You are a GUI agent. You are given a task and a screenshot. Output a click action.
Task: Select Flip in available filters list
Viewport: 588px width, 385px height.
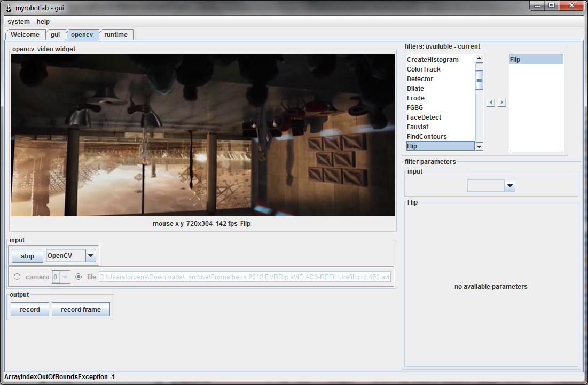441,146
